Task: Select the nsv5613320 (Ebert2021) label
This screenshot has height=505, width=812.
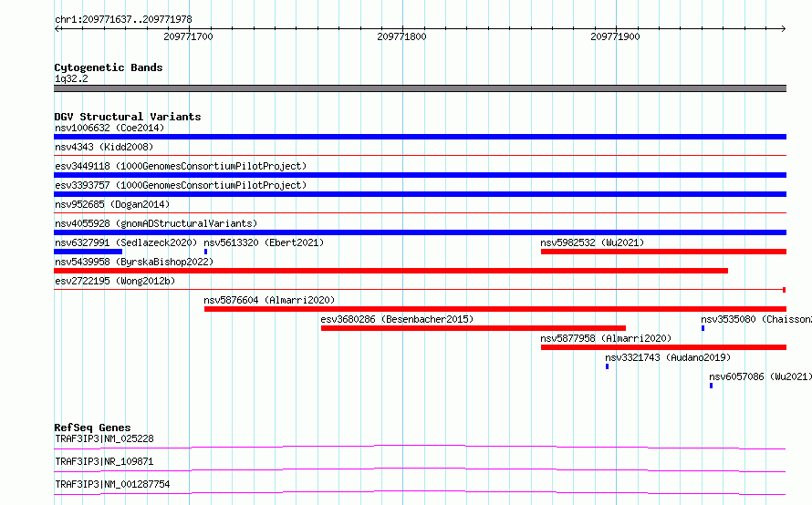Action: click(264, 242)
